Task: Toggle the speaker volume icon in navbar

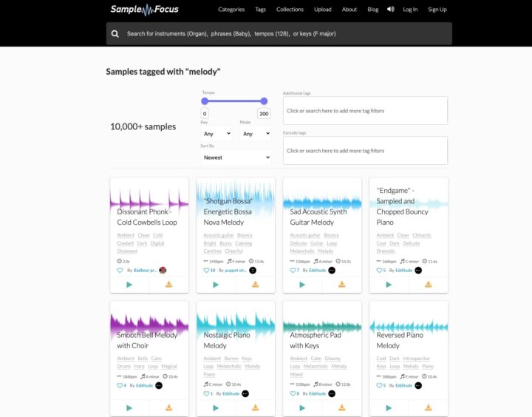Action: [390, 10]
